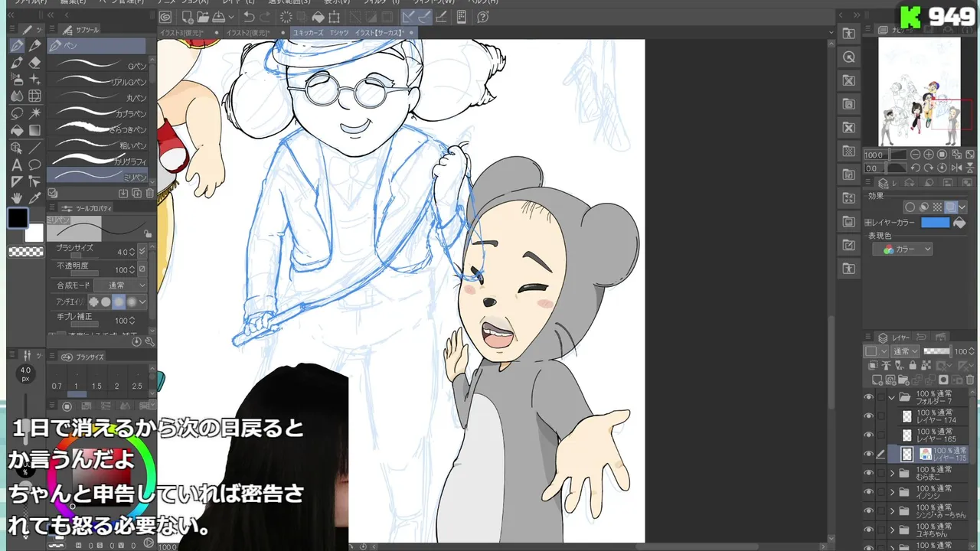The height and width of the screenshot is (551, 980).
Task: Rotate left in the Navigator
Action: tap(915, 168)
